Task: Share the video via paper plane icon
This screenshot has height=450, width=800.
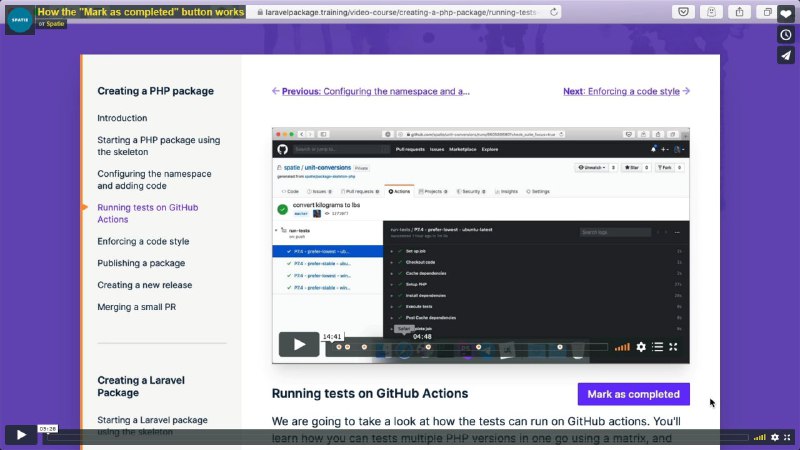Action: click(786, 55)
